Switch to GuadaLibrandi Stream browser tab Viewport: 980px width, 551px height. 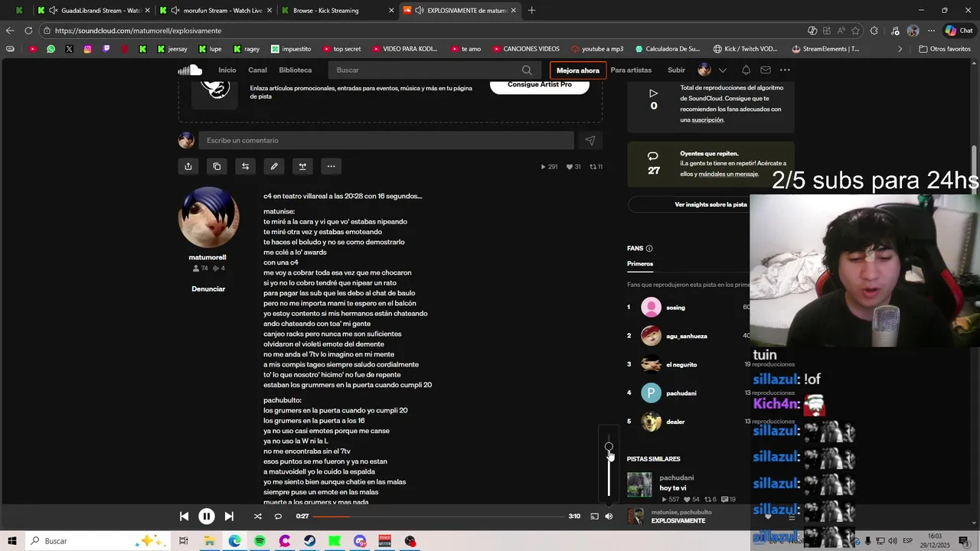[94, 11]
